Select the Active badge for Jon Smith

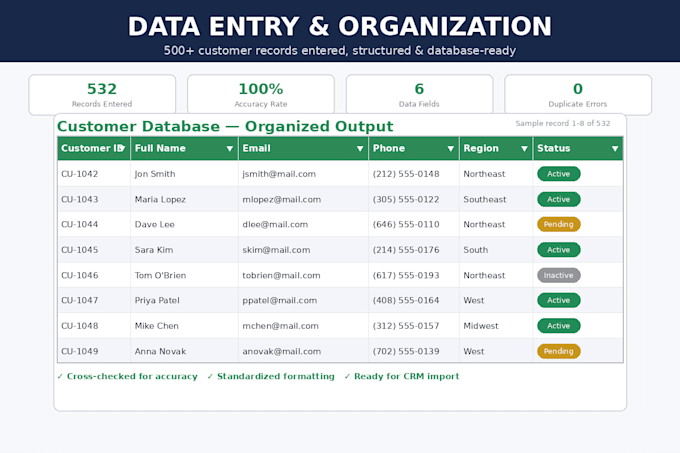click(x=559, y=174)
